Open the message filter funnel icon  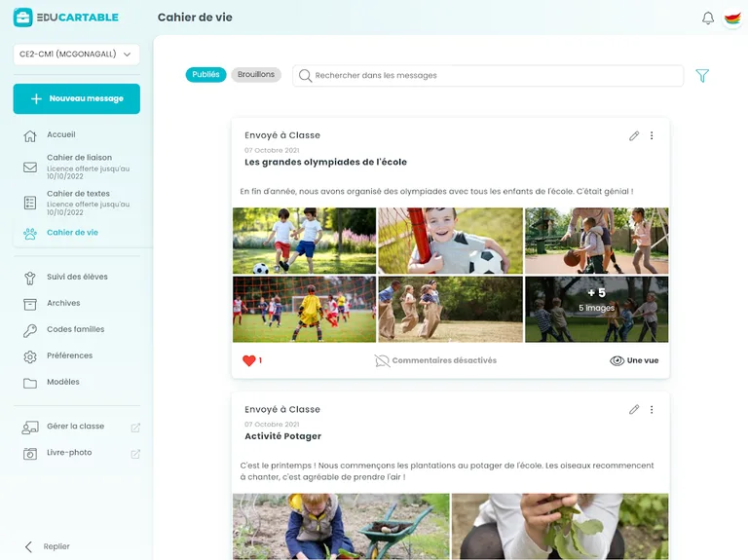tap(702, 75)
